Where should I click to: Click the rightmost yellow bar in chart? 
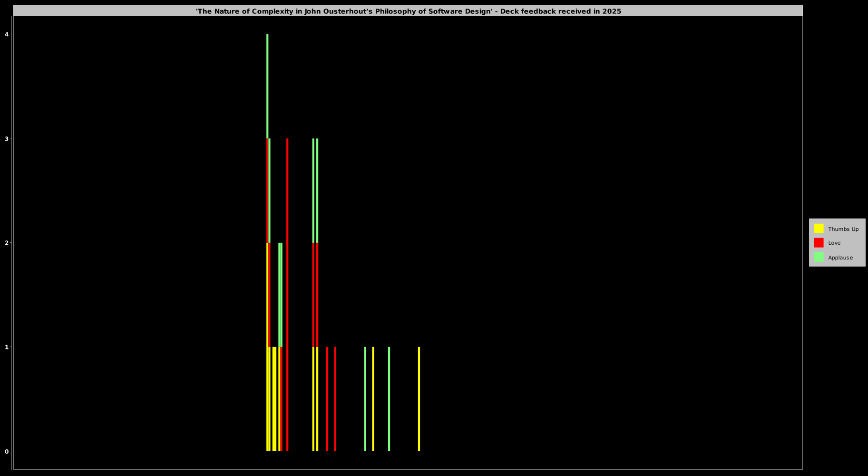tap(419, 399)
